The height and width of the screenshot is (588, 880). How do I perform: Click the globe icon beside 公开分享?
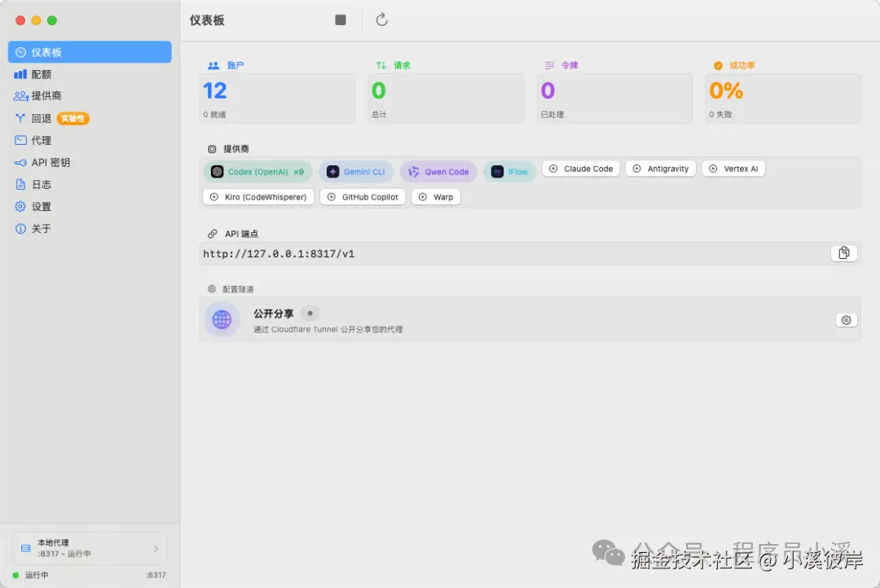pyautogui.click(x=222, y=319)
